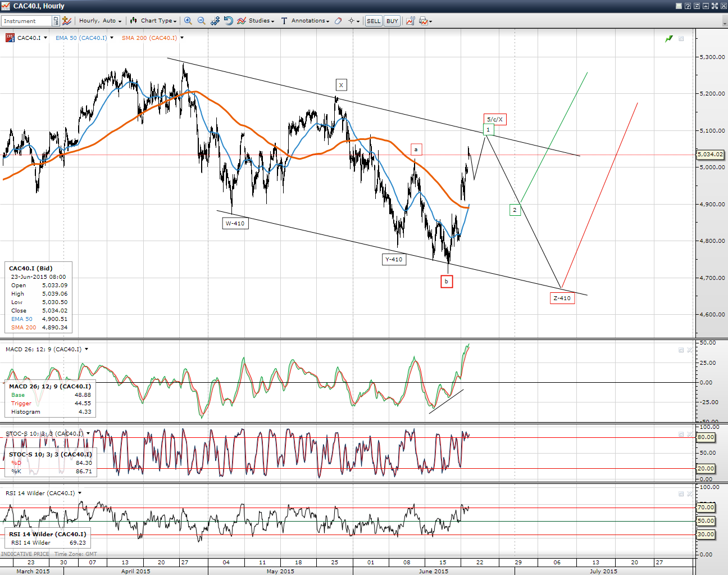The image size is (728, 575).
Task: Select the W-410 annotation label
Action: [x=235, y=223]
